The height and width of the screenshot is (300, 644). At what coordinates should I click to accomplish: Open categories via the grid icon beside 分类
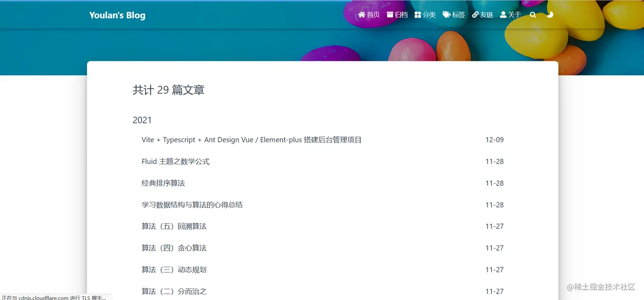pos(417,14)
